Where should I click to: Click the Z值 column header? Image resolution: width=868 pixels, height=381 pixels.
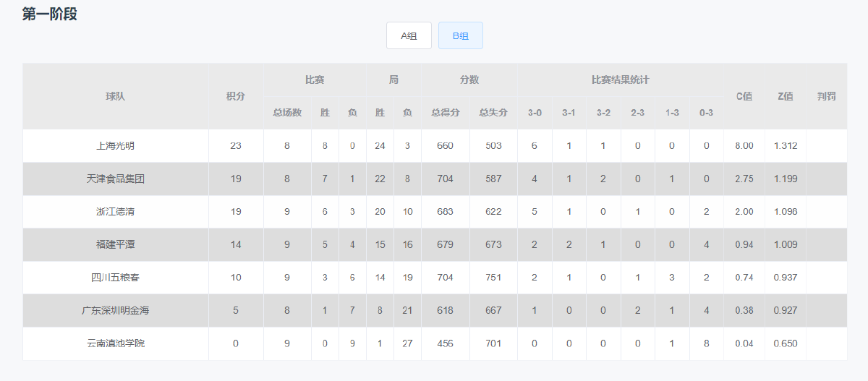(786, 96)
